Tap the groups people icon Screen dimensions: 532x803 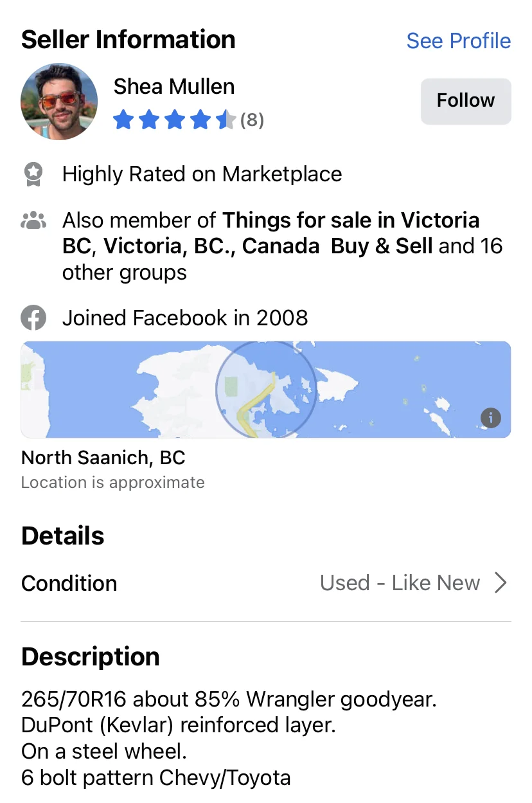click(33, 221)
